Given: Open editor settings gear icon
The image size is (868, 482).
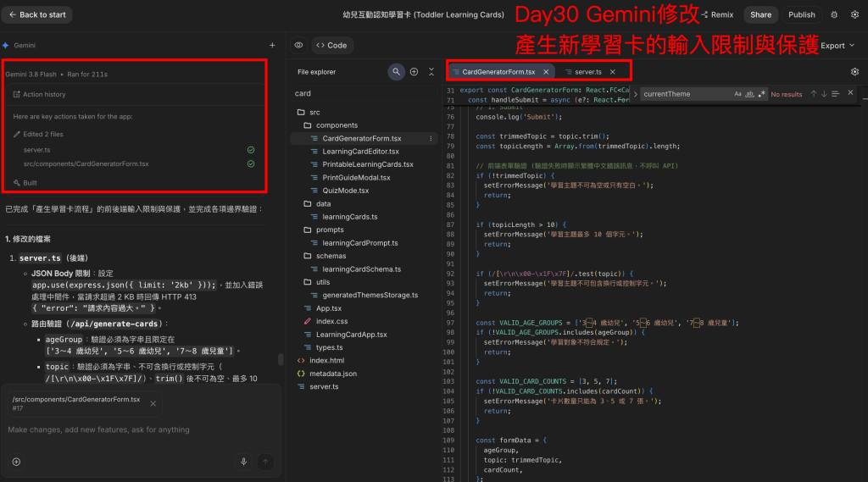Looking at the screenshot, I should (x=854, y=72).
